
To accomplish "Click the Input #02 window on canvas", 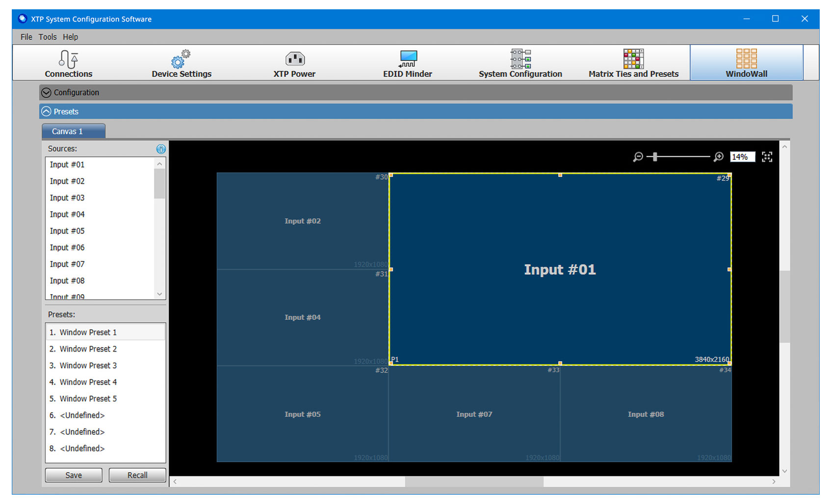I will tap(303, 221).
